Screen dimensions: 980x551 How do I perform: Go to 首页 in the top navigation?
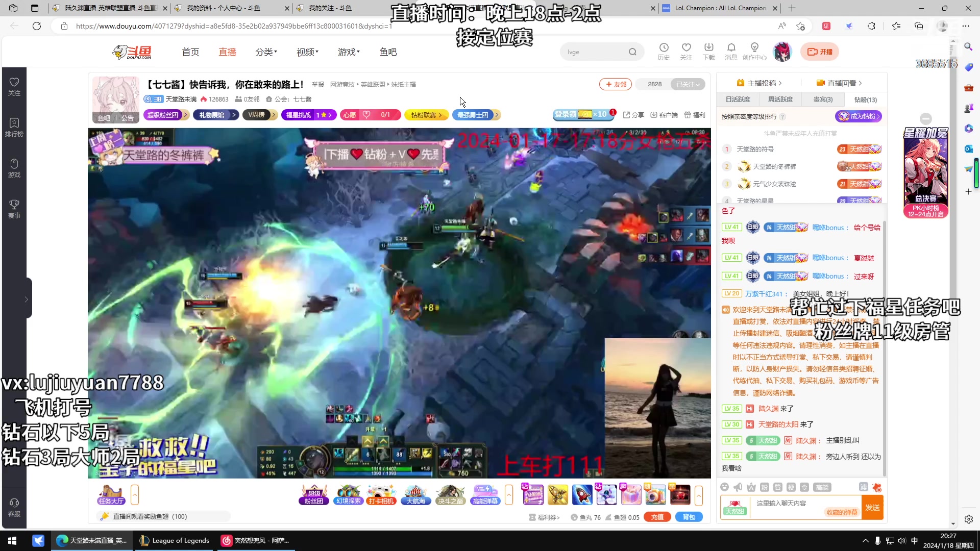[190, 52]
